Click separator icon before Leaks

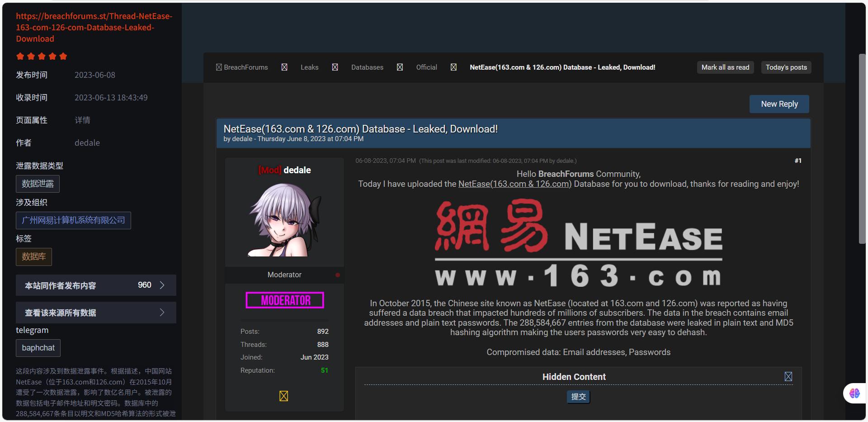point(284,67)
